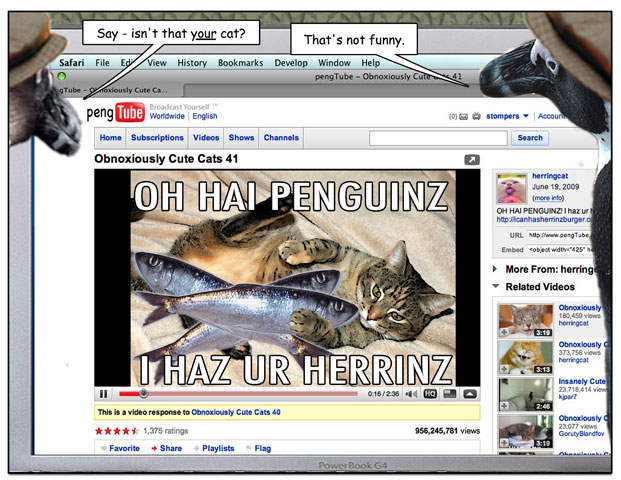Collapse the Related Videos section
The width and height of the screenshot is (621, 480).
click(497, 287)
